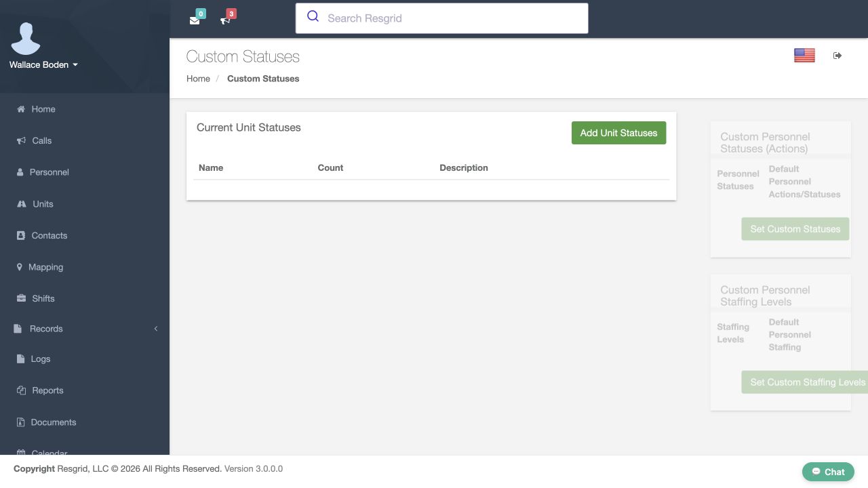The height and width of the screenshot is (488, 868).
Task: Click the Contacts address book icon
Action: [x=20, y=236]
